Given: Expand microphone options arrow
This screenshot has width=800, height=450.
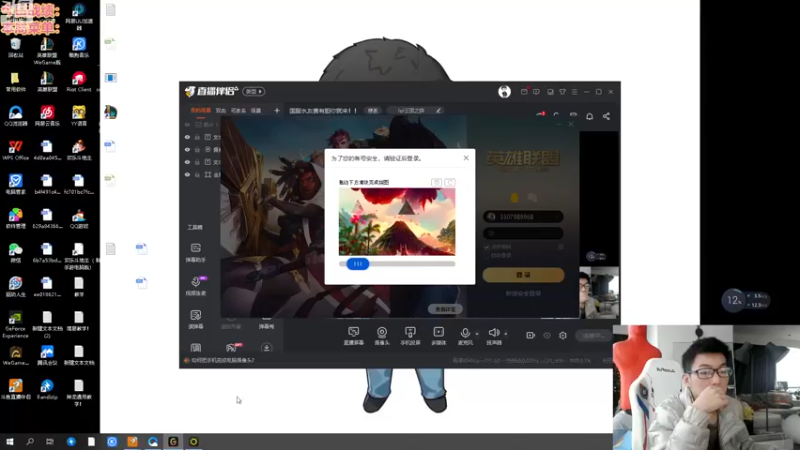Looking at the screenshot, I should tap(477, 334).
